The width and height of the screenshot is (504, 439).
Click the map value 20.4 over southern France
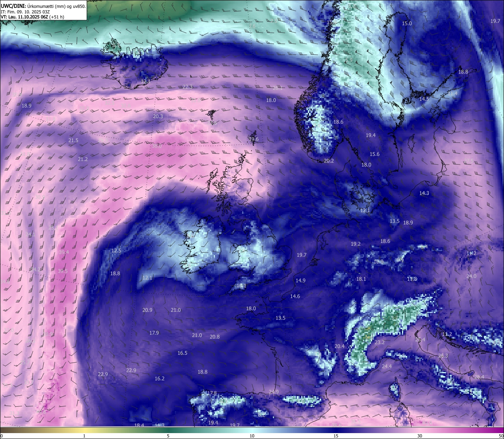339,346
